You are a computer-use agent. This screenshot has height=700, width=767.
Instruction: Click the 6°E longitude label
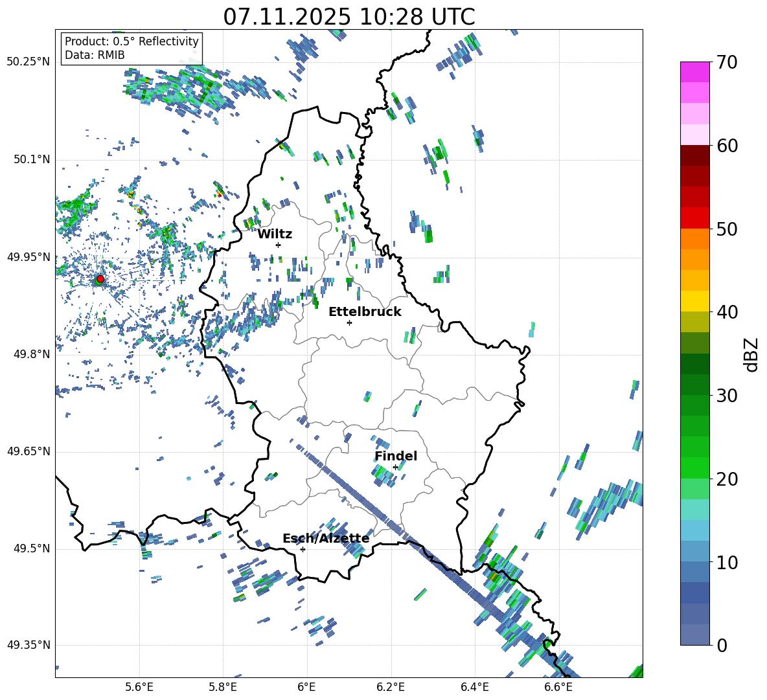tap(306, 687)
